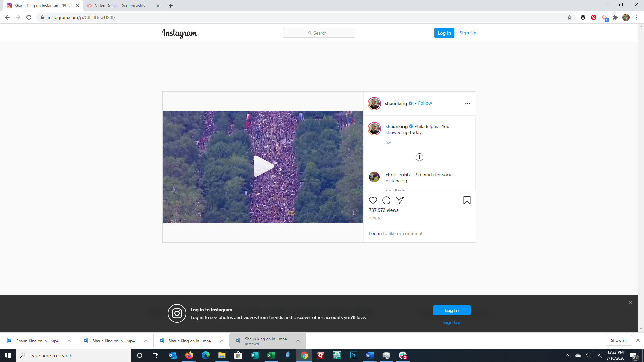Open a new browser tab
The image size is (644, 362).
tap(171, 6)
